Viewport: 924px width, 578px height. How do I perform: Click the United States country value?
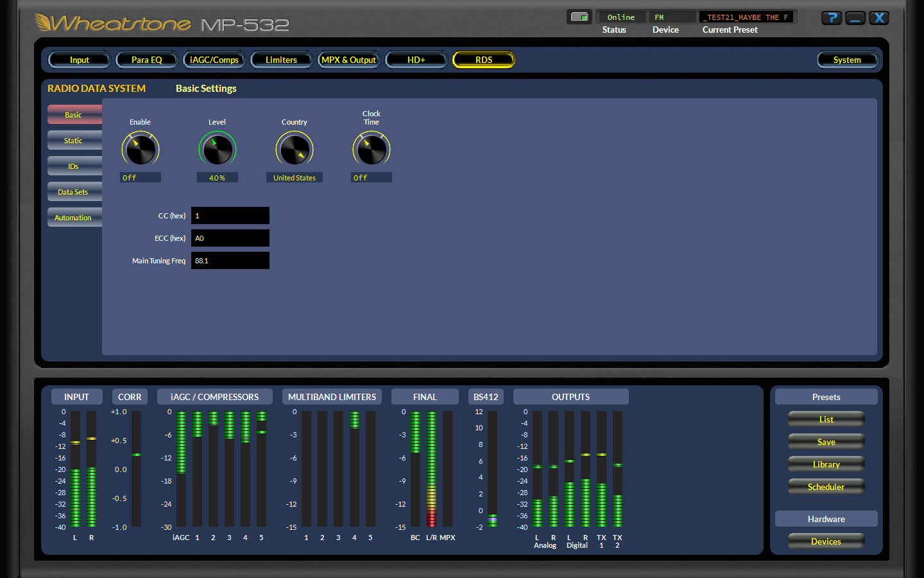295,178
